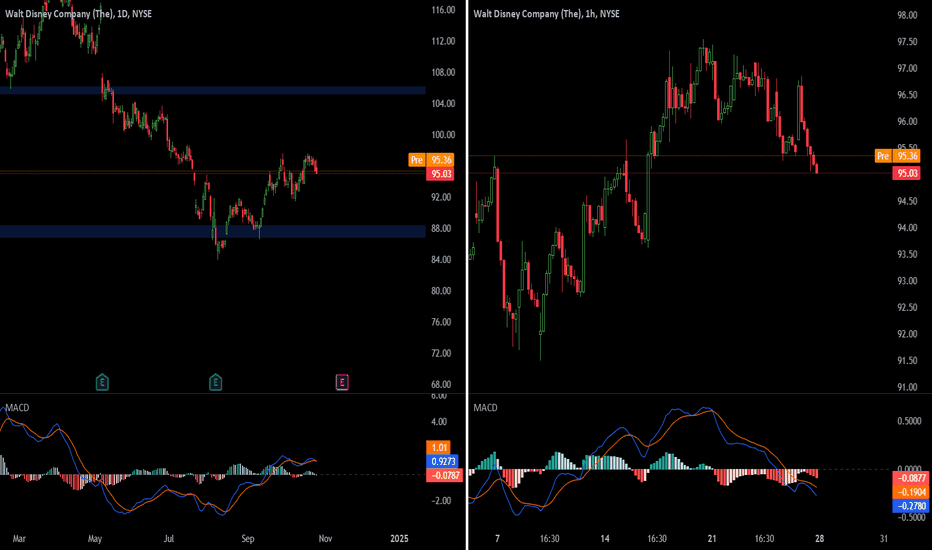The height and width of the screenshot is (550, 932).
Task: Click the green earnings E marker near August
Action: coord(216,382)
